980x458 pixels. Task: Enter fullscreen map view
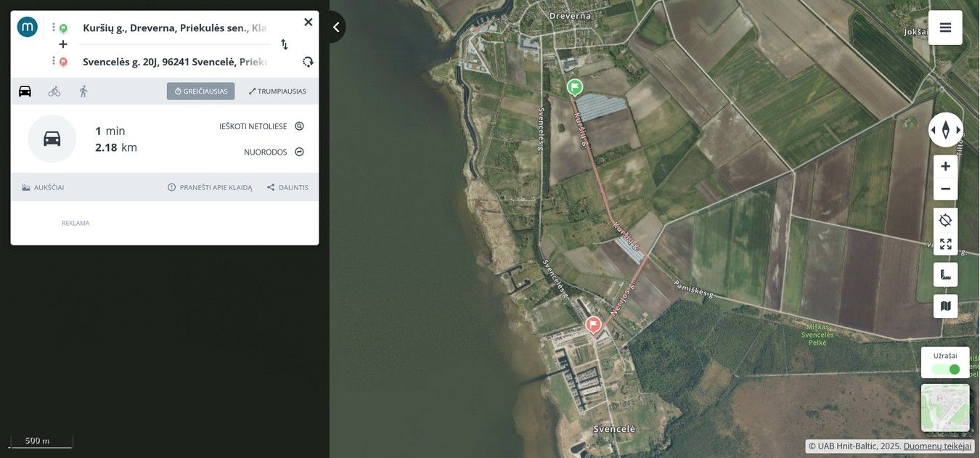click(x=945, y=244)
